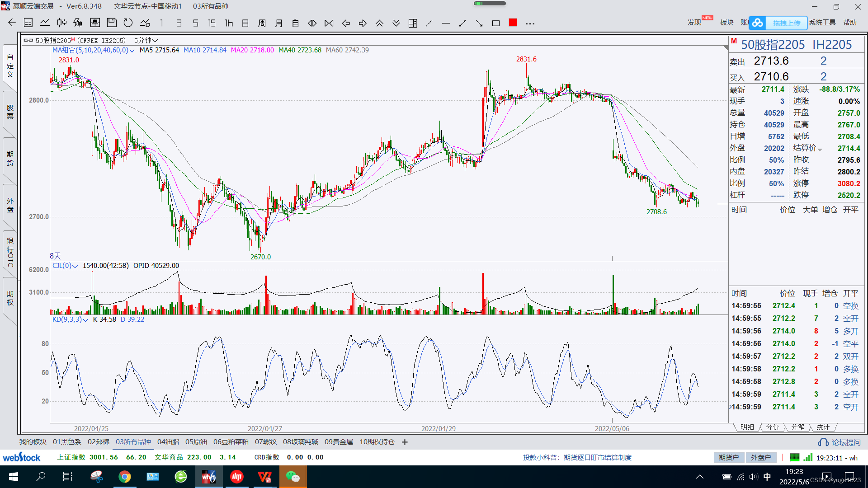Select the 股票 side tab
Screen dimensions: 868x488
[x=10, y=112]
